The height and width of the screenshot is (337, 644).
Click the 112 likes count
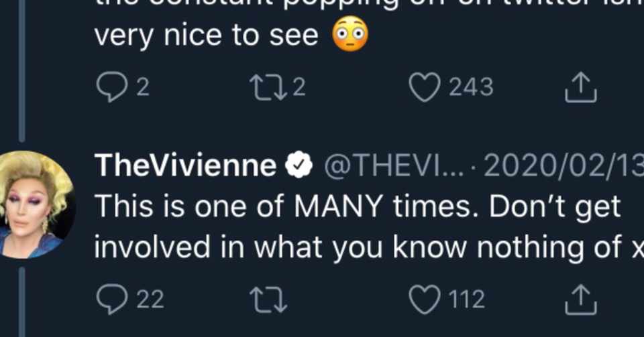point(467,300)
